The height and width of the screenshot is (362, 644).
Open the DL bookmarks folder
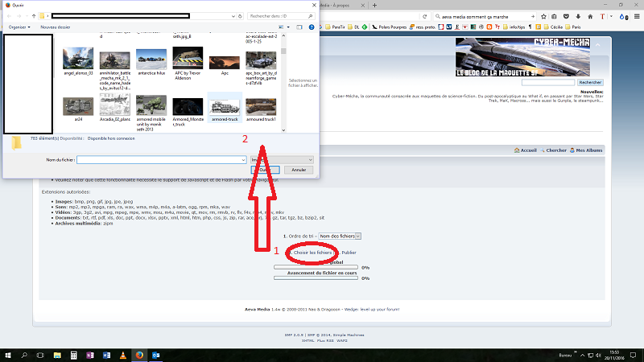click(353, 27)
